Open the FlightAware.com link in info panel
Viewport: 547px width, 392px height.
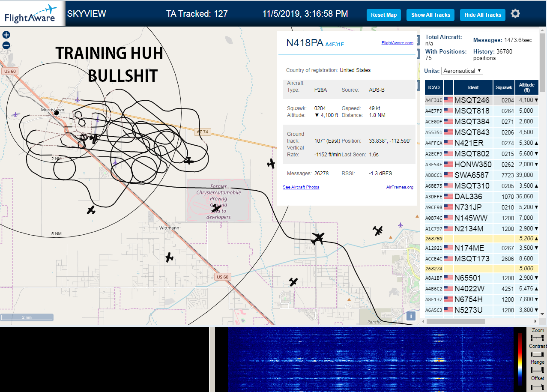[x=397, y=42]
